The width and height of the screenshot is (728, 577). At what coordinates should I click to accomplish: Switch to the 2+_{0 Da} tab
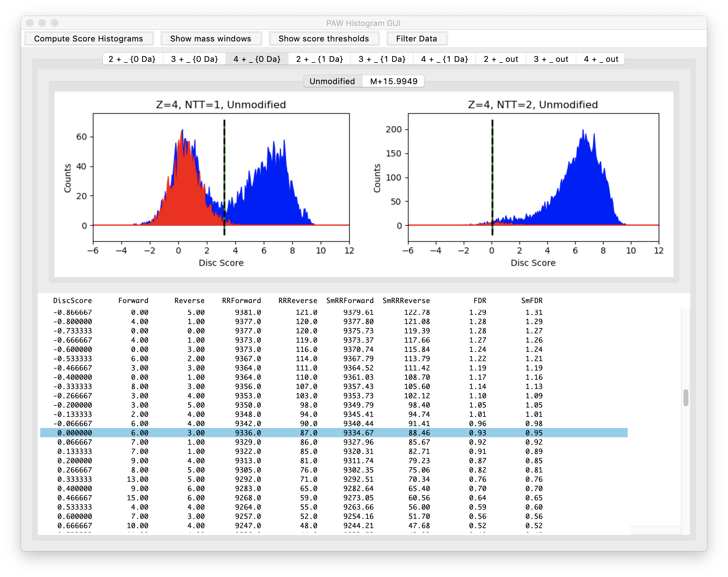pyautogui.click(x=132, y=59)
